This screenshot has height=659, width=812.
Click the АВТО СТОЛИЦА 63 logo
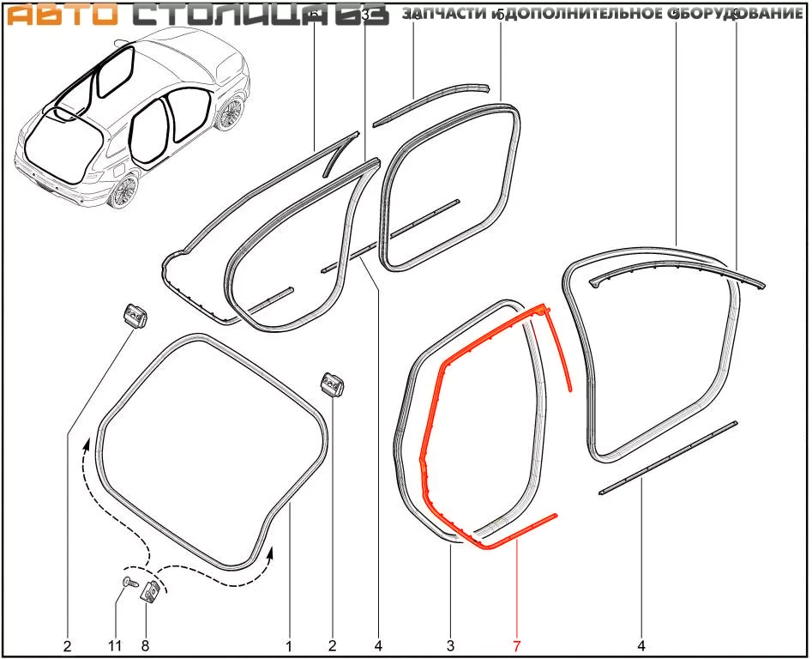(x=197, y=15)
